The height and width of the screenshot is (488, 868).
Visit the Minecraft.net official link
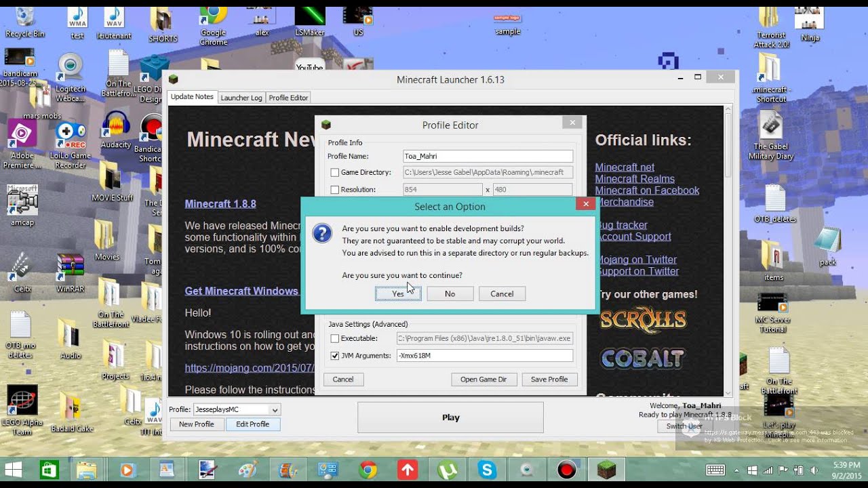click(625, 167)
